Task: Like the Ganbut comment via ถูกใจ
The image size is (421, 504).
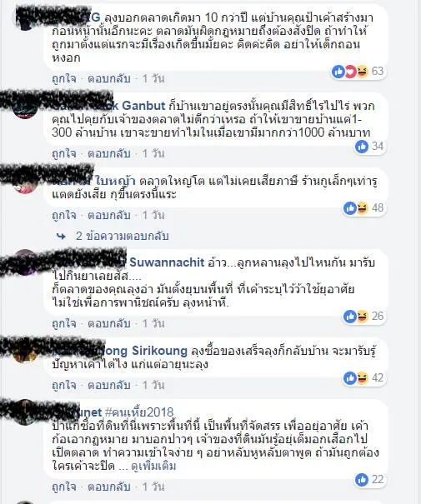Action: point(64,153)
